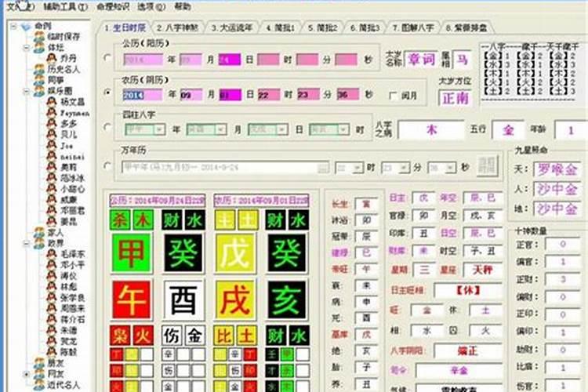The width and height of the screenshot is (588, 392).
Task: Click the 临时保存 group icon
Action: coord(39,36)
